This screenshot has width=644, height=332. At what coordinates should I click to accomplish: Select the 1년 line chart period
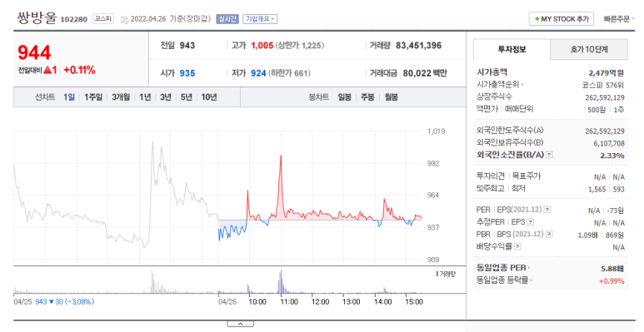click(145, 97)
